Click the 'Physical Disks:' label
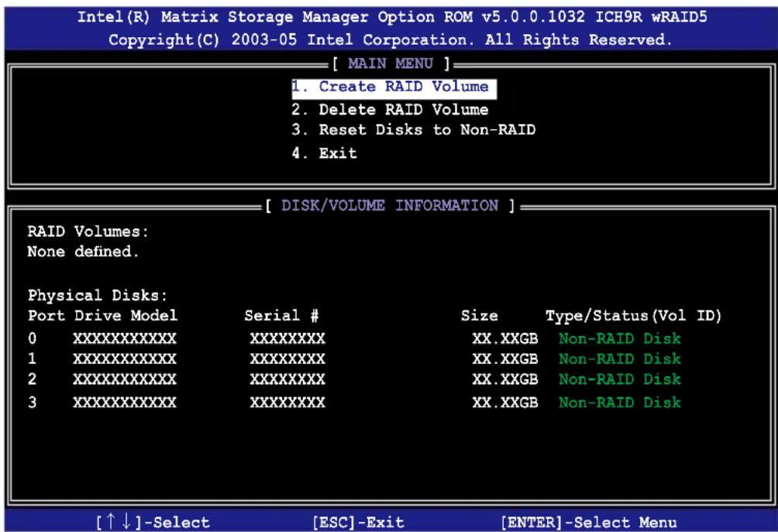778x532 pixels. [x=98, y=296]
